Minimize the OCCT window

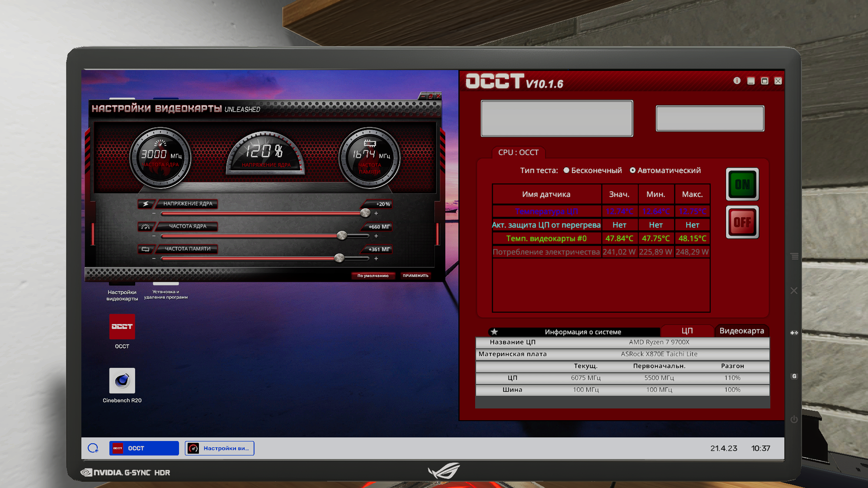(x=751, y=81)
